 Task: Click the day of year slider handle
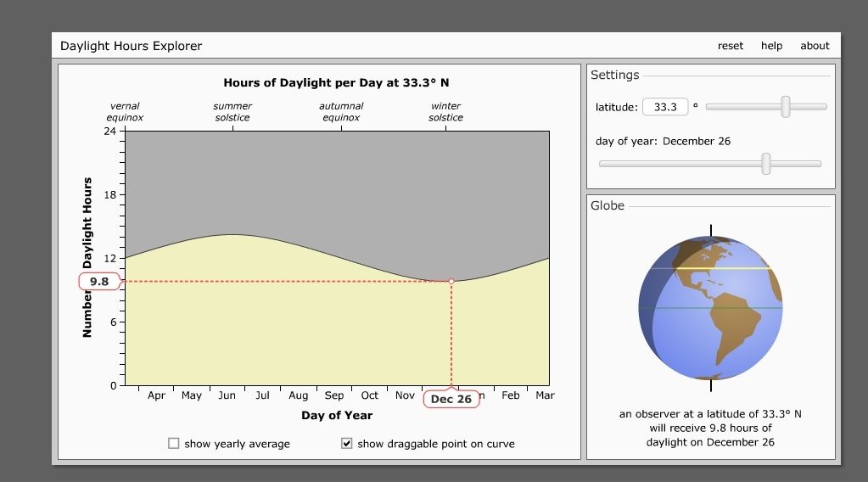click(766, 164)
